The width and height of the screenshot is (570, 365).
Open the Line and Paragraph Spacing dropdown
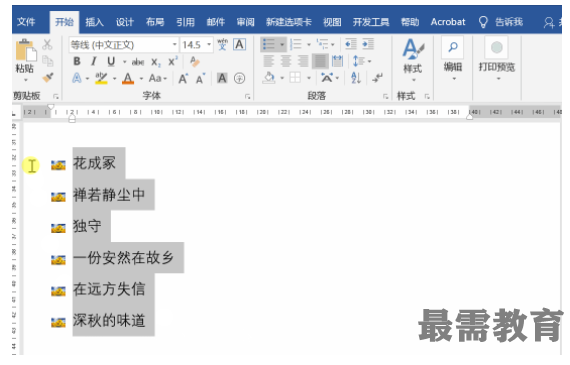362,61
